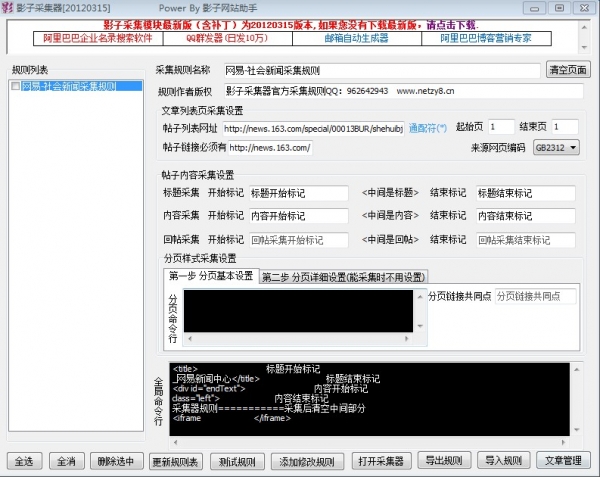Open 邮箱自动生成器 banner link
Image resolution: width=600 pixels, height=477 pixels.
(357, 38)
